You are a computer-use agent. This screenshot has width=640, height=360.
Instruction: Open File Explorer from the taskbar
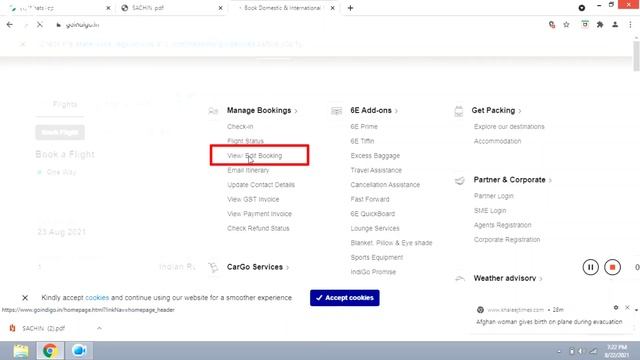(x=21, y=351)
